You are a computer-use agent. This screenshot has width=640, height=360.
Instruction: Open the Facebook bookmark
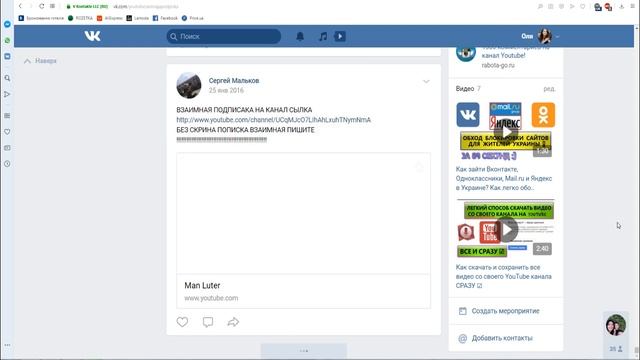[x=165, y=18]
